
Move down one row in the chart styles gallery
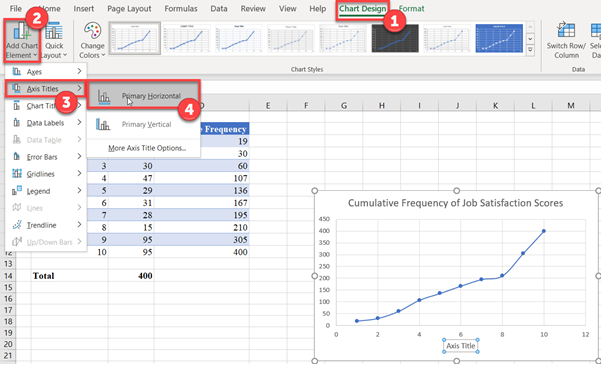[530, 39]
